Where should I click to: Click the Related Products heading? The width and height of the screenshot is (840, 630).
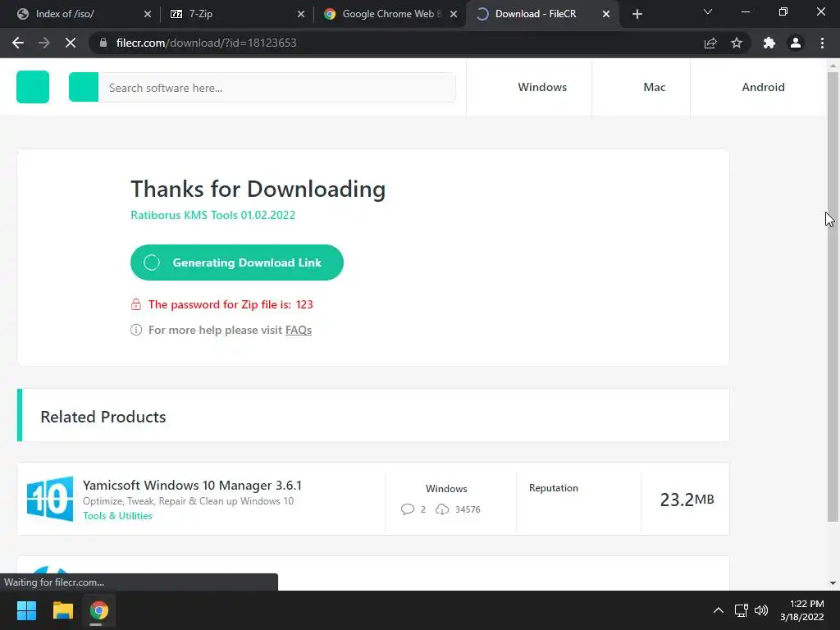coord(103,416)
